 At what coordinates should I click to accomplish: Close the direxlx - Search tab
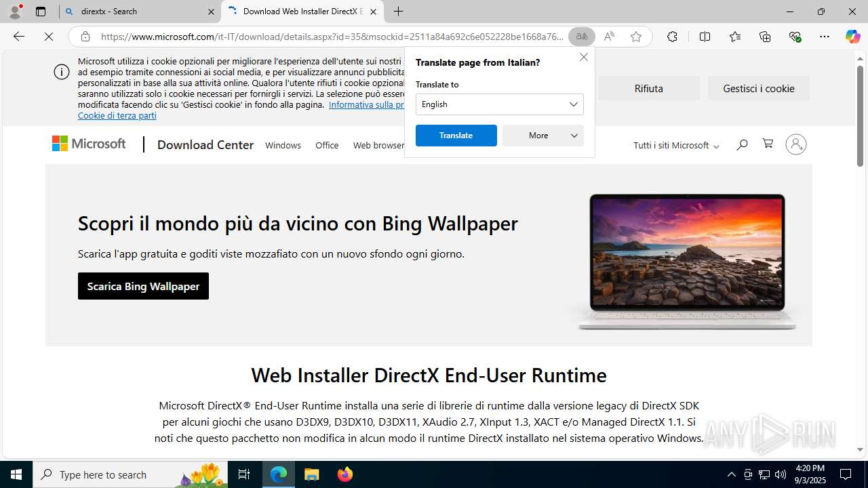click(x=211, y=12)
